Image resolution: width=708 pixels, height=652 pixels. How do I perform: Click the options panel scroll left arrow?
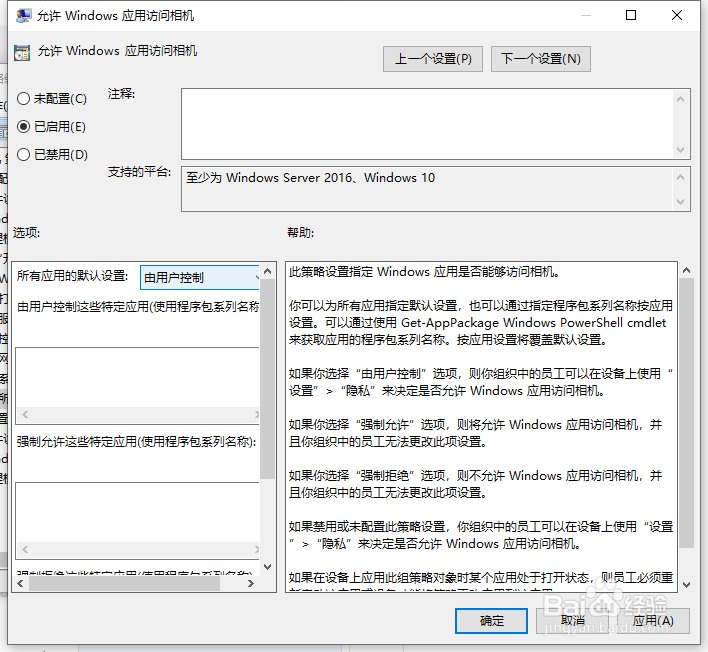20,583
